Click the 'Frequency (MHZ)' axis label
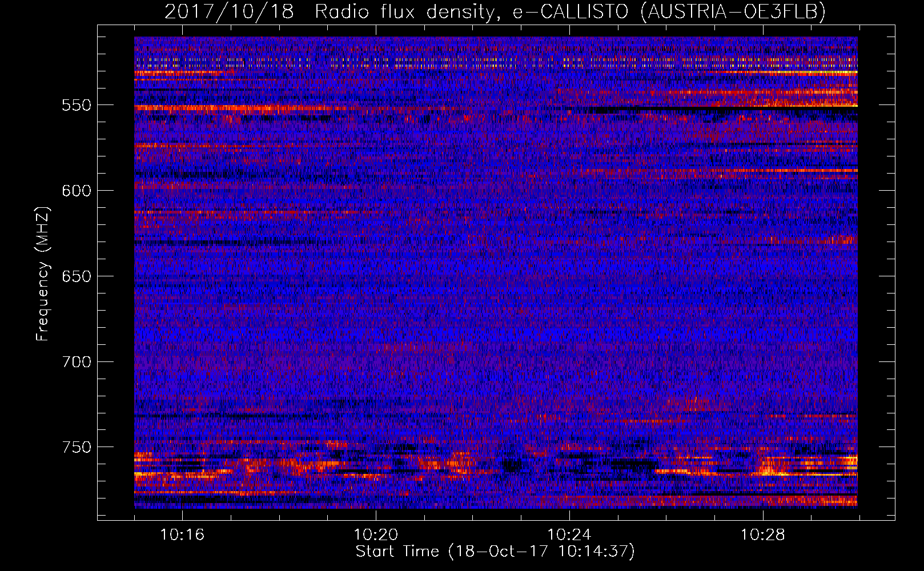This screenshot has height=571, width=924. click(43, 274)
